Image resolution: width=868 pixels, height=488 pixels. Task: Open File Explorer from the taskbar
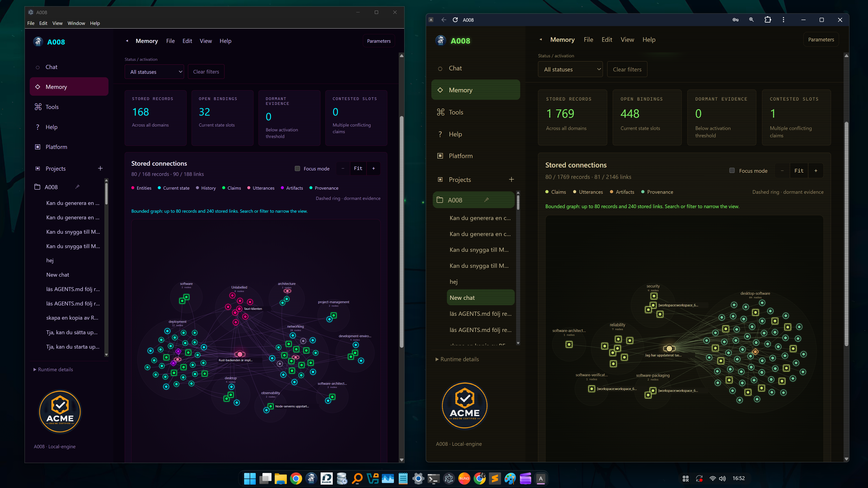point(280,479)
